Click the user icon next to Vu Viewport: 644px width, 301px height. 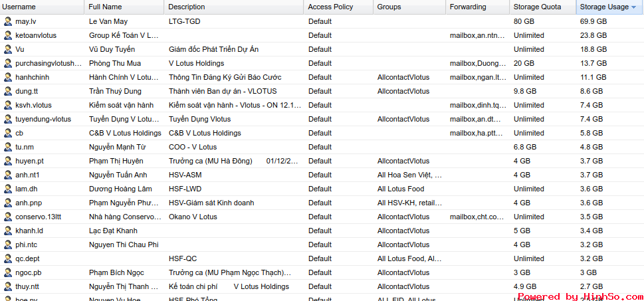(7, 49)
